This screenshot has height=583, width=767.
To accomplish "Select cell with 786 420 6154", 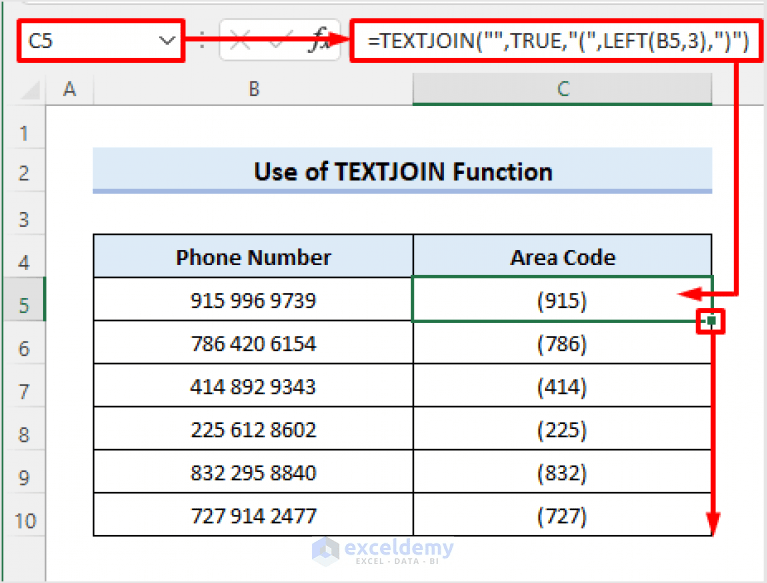I will [253, 343].
